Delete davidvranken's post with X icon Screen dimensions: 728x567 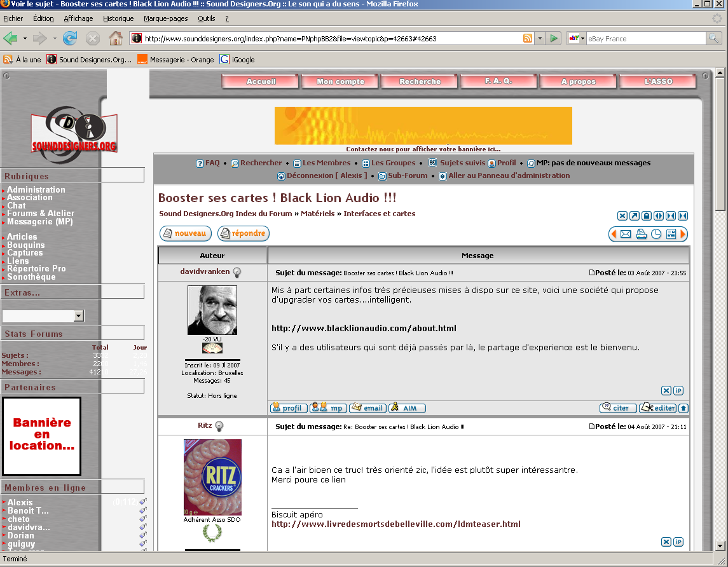click(x=666, y=390)
